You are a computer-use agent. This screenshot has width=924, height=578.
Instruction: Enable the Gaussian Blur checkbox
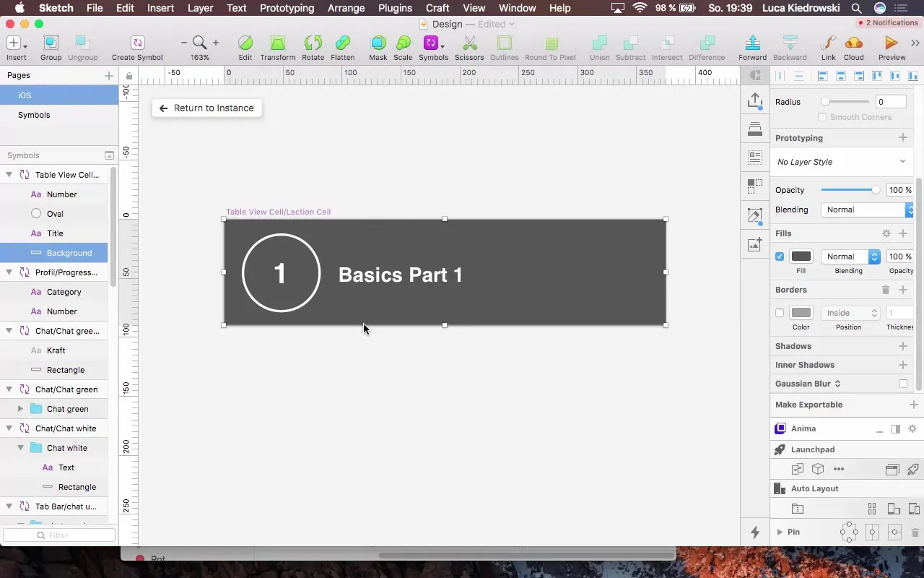(x=903, y=384)
